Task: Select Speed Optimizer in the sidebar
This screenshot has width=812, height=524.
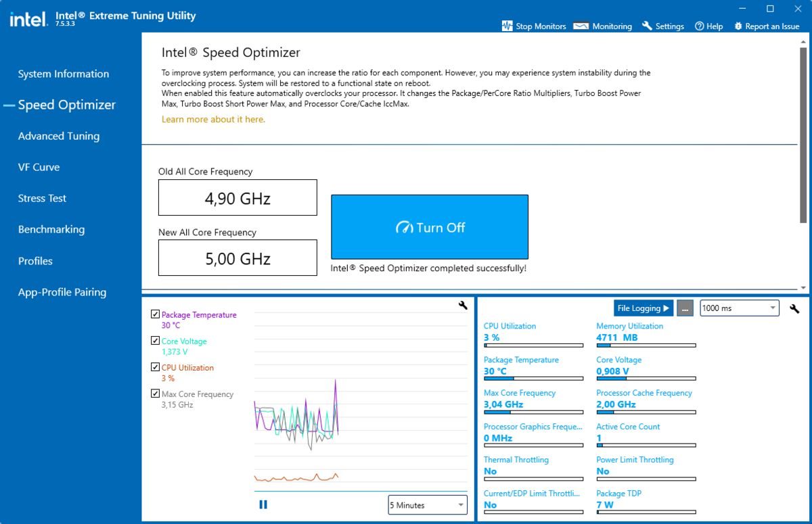Action: pos(67,105)
